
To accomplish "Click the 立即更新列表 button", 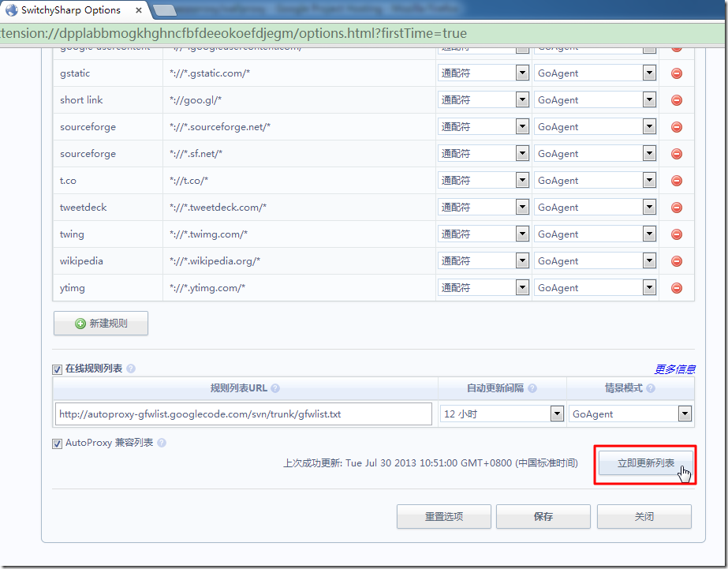I will 645,463.
